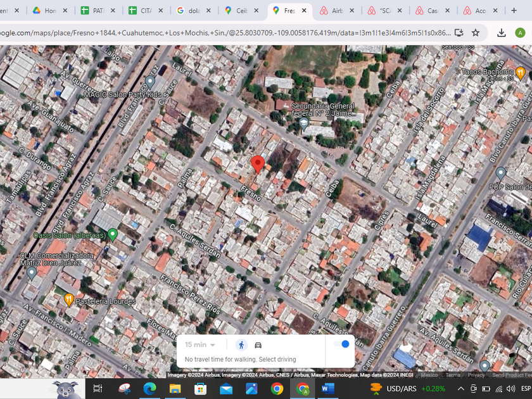Select walking travel mode icon
The width and height of the screenshot is (532, 399).
tap(241, 345)
